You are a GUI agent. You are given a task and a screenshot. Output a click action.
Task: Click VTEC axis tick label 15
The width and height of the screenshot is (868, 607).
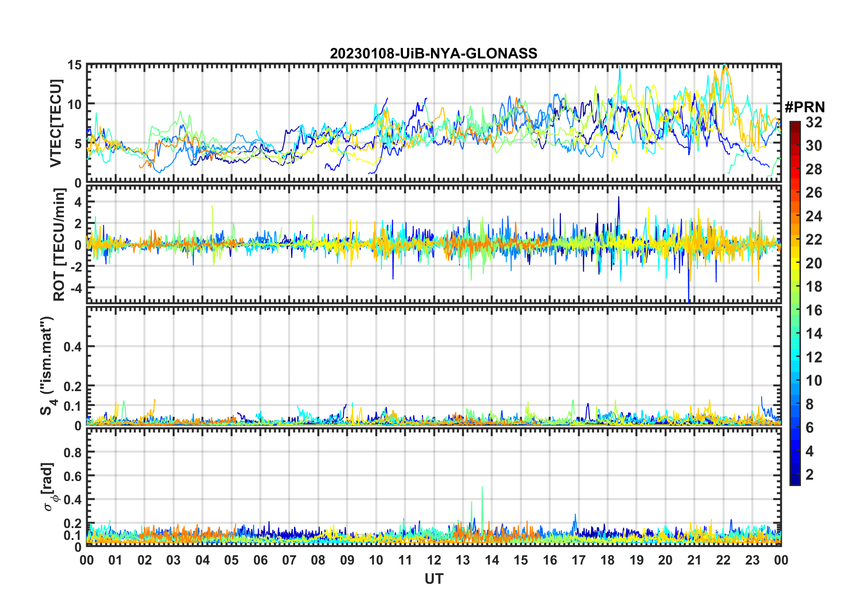tap(74, 65)
